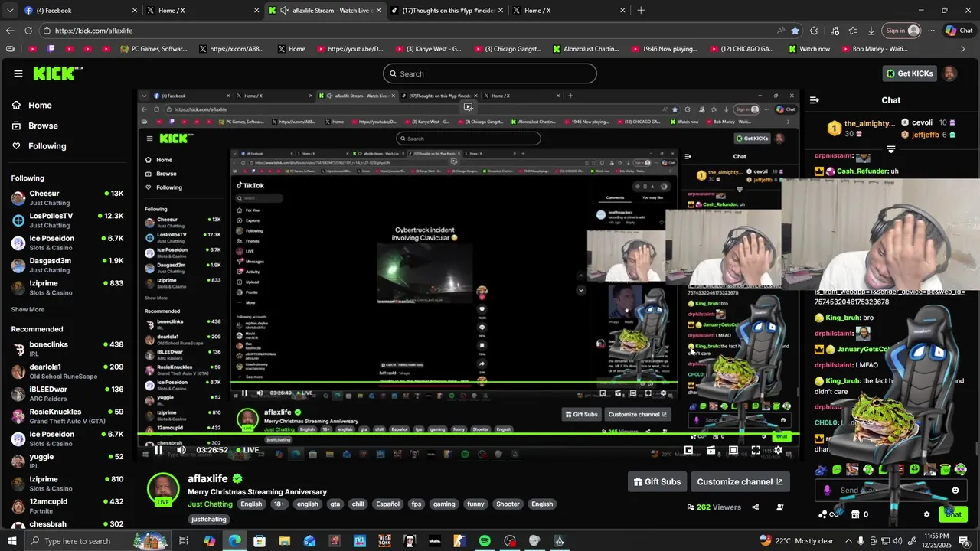Screen dimensions: 980x551
Task: Open the Copilot Chat button
Action: pos(959,31)
